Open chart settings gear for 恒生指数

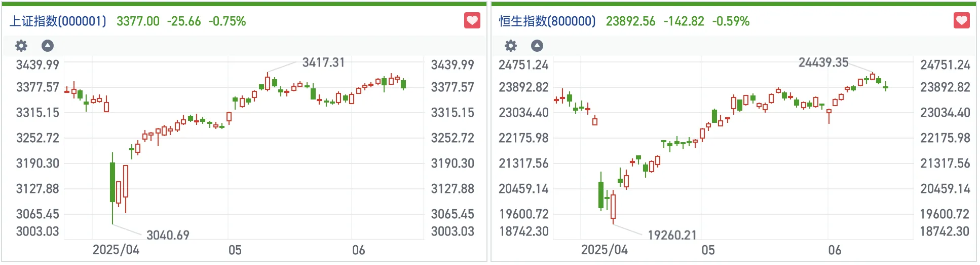click(511, 46)
